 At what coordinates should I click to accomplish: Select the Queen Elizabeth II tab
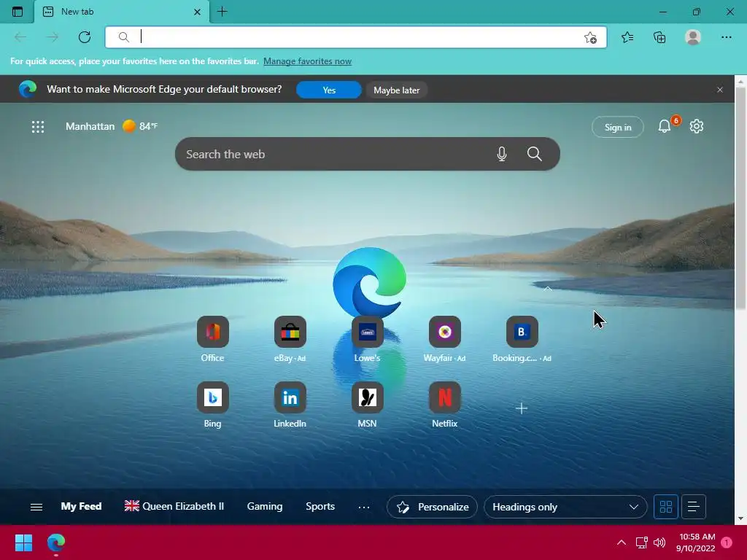[x=174, y=506]
